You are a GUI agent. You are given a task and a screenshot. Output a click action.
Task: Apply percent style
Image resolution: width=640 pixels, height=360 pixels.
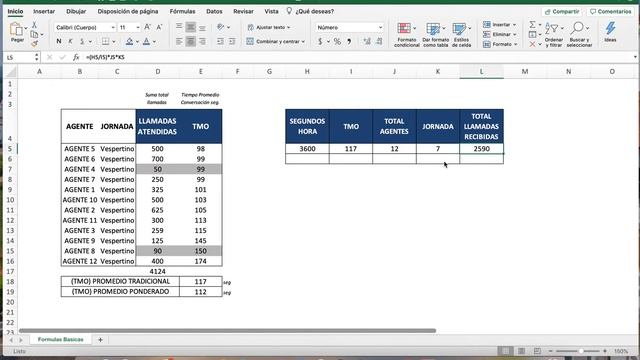(x=337, y=41)
